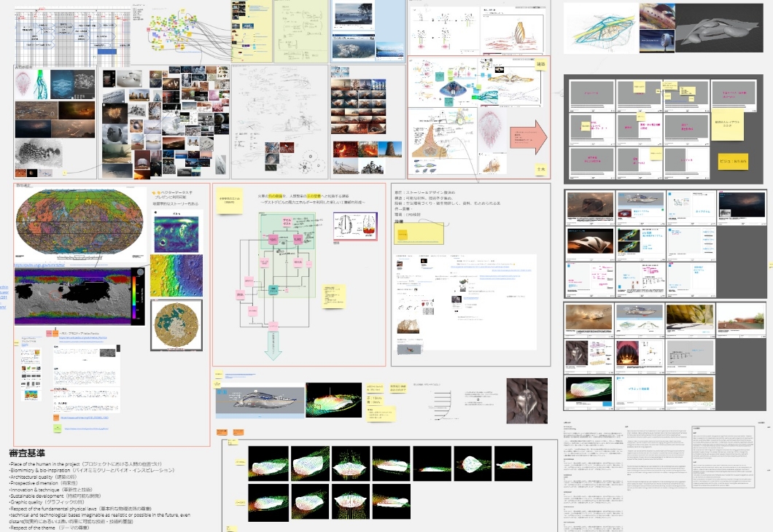The width and height of the screenshot is (773, 532).
Task: Select the spreadsheet schedule chart in top-left corner
Action: (x=71, y=36)
